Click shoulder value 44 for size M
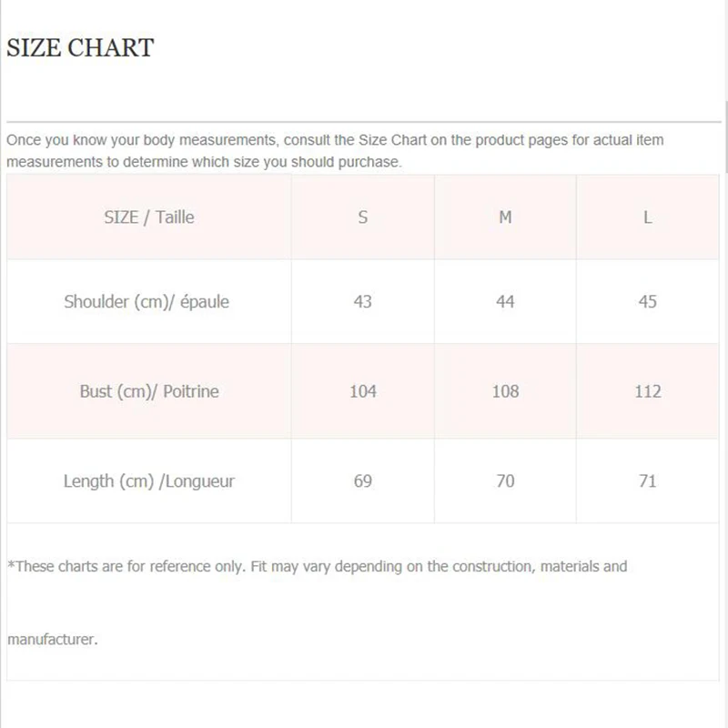 click(x=505, y=301)
